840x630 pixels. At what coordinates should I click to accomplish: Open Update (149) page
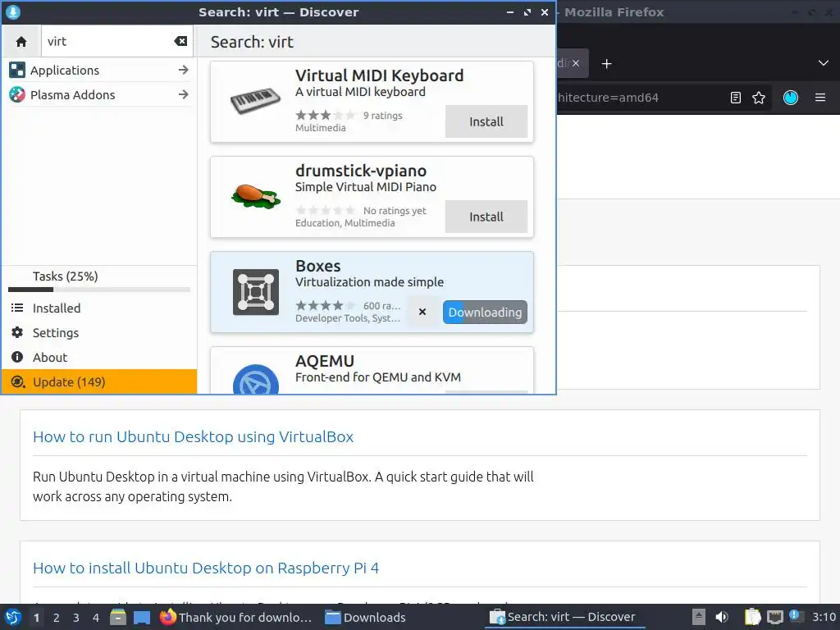pyautogui.click(x=99, y=382)
